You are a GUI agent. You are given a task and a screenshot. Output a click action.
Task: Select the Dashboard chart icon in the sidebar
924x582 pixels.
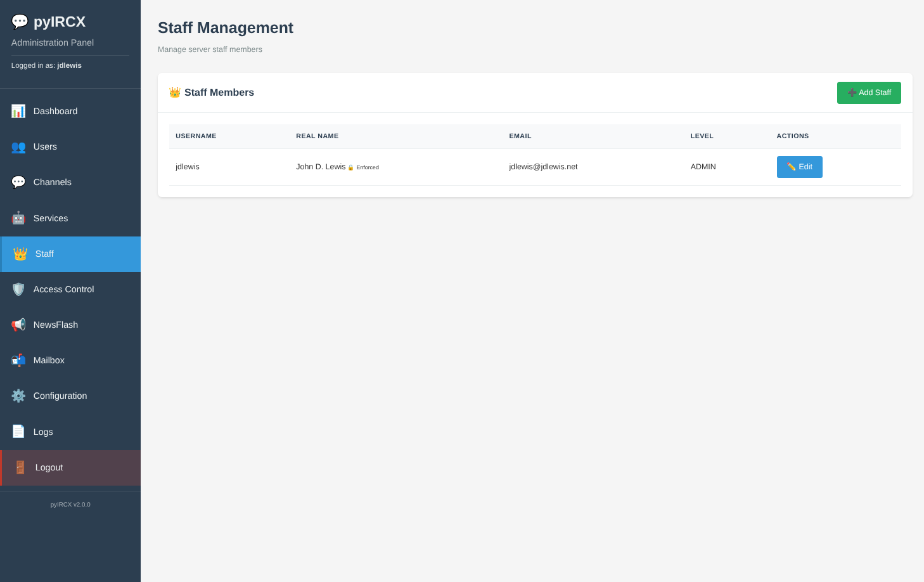[x=19, y=110]
